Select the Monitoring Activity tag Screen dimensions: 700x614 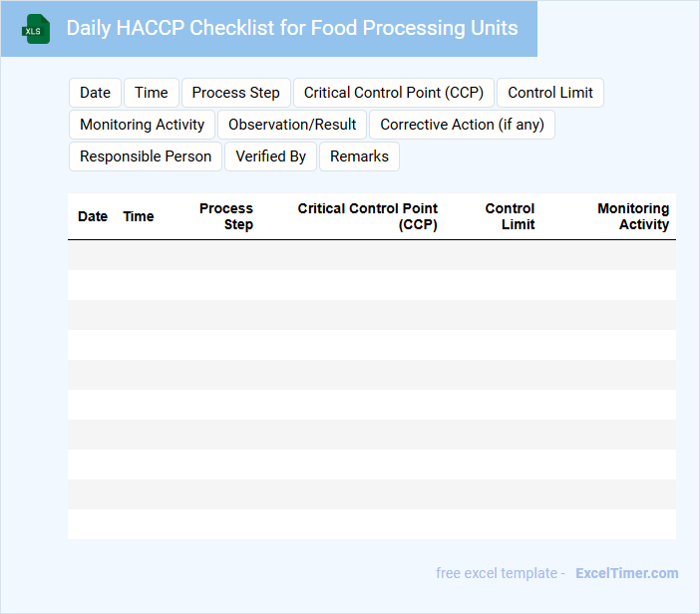(142, 125)
